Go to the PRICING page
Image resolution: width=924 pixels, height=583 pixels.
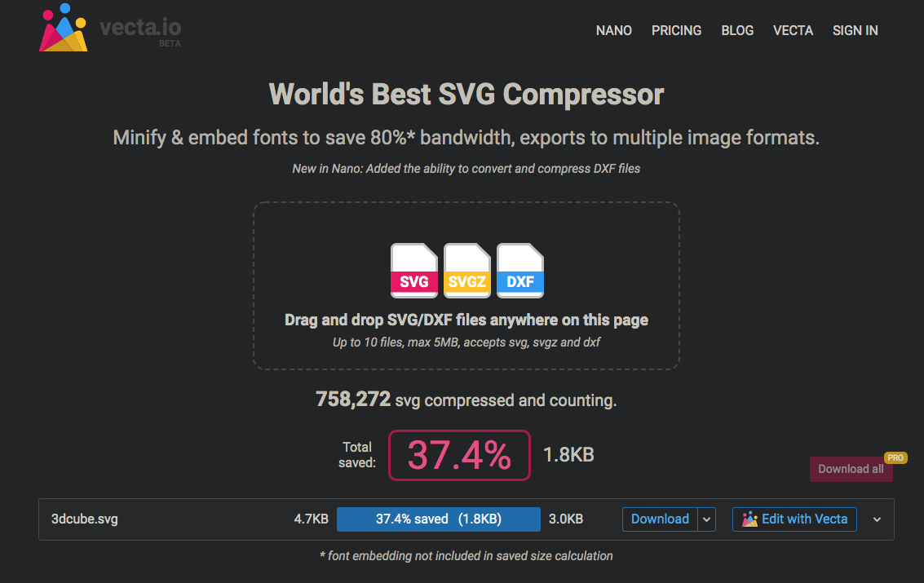[x=676, y=31]
